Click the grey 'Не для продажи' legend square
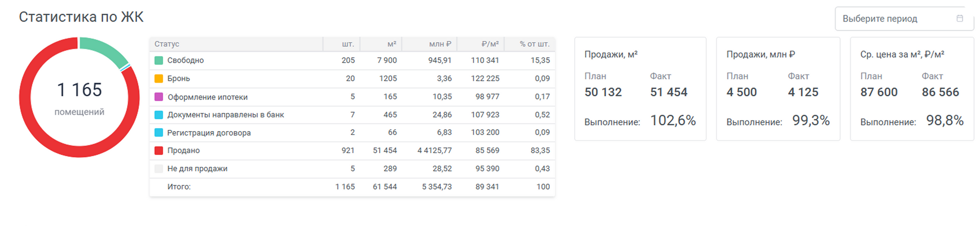The width and height of the screenshot is (980, 228). [x=159, y=169]
